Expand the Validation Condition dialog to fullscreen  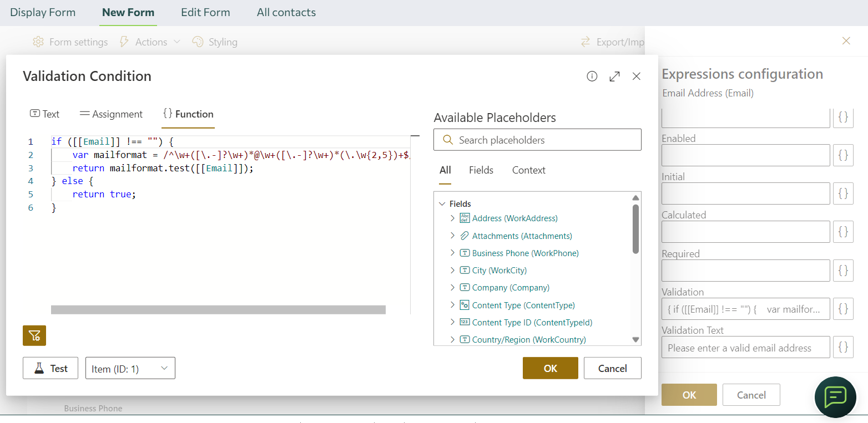614,77
